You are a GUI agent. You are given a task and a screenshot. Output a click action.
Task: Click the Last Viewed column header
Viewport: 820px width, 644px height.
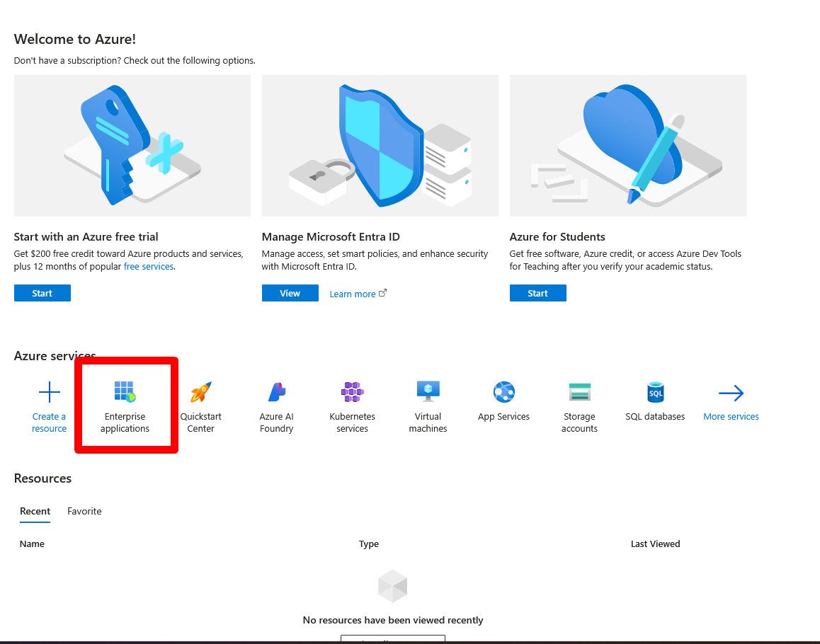pyautogui.click(x=655, y=544)
